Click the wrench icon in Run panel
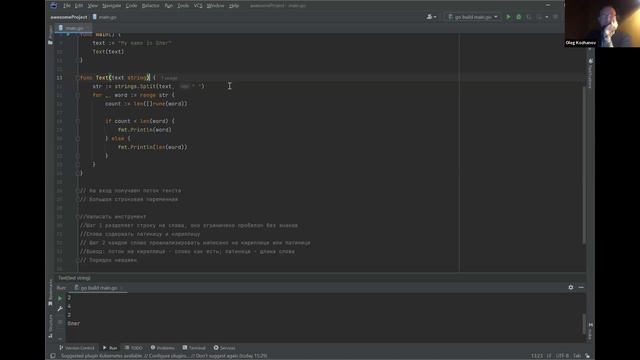 click(x=60, y=309)
